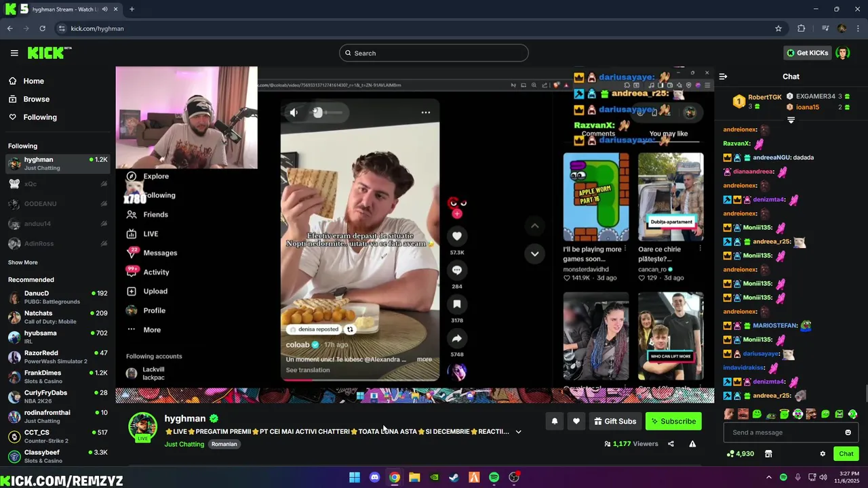Screen dimensions: 868x488
Task: Bookmark the current page with star icon
Action: [778, 28]
